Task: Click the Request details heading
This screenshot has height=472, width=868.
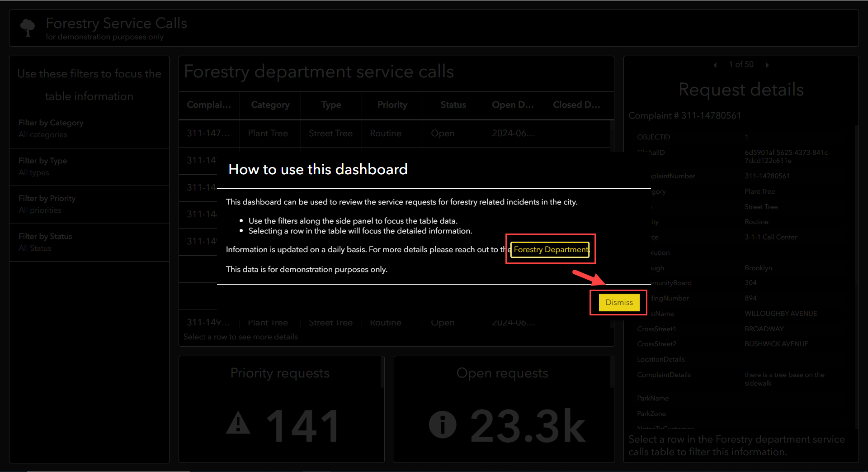Action: 741,90
